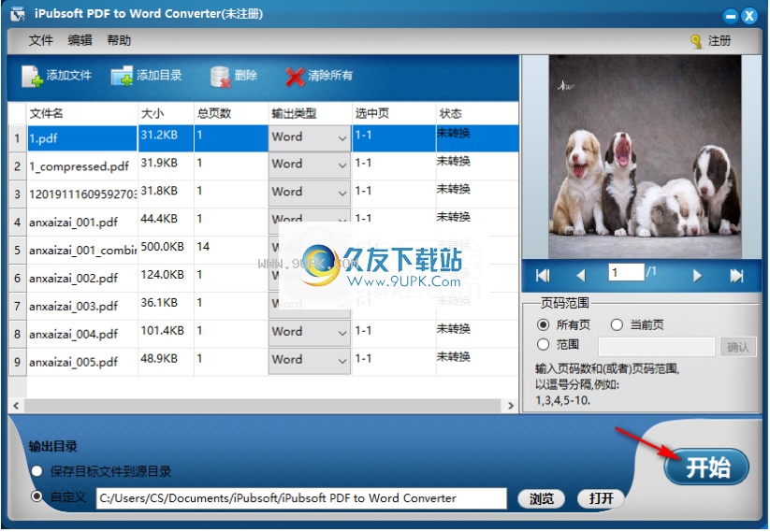Click the Status column header (状态)
The width and height of the screenshot is (770, 532).
click(x=477, y=113)
